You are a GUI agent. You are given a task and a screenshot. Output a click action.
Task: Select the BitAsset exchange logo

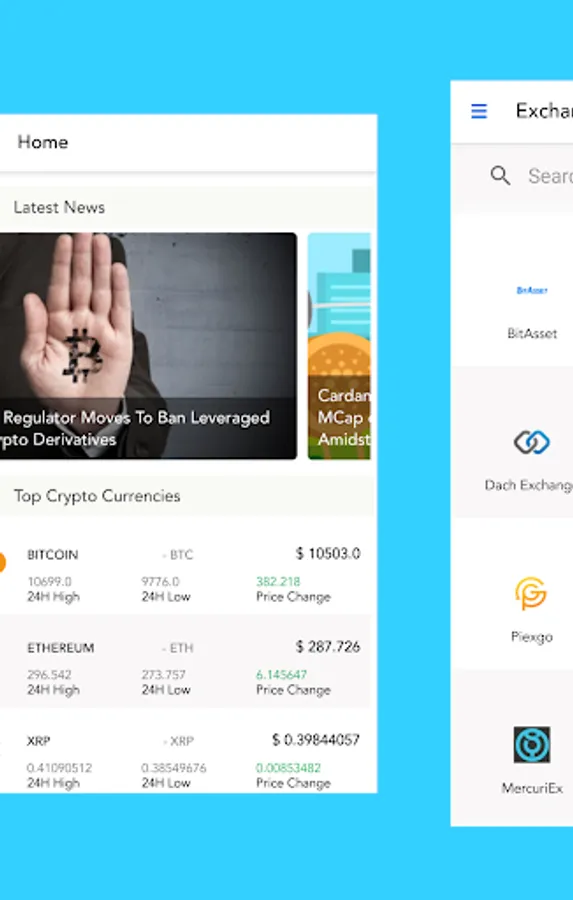coord(532,290)
